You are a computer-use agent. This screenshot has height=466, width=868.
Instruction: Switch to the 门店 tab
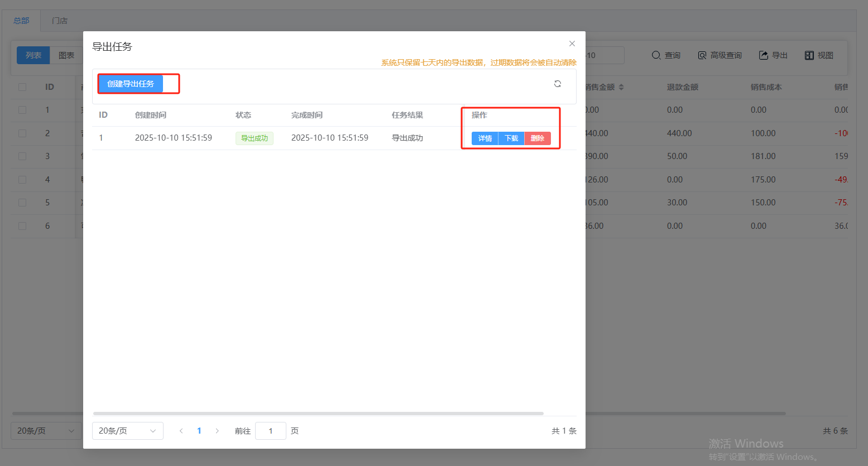[60, 21]
